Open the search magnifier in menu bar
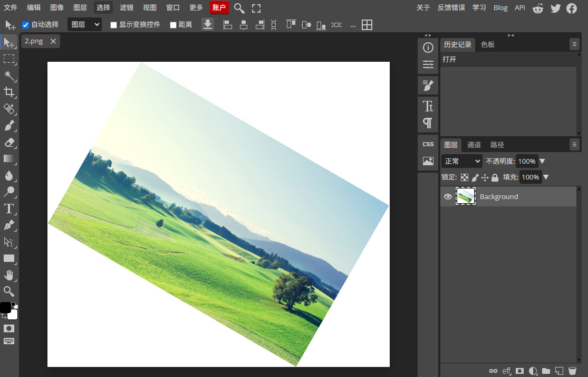This screenshot has height=377, width=588. tap(239, 8)
